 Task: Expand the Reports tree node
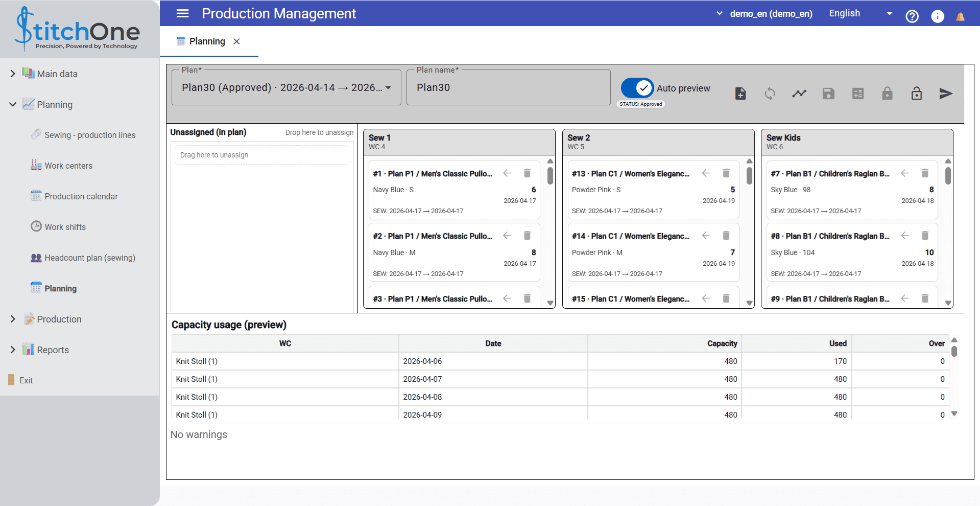(13, 350)
